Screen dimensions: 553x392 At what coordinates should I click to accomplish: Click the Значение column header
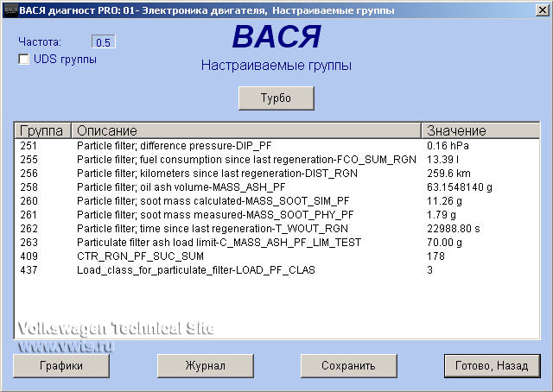(x=480, y=130)
